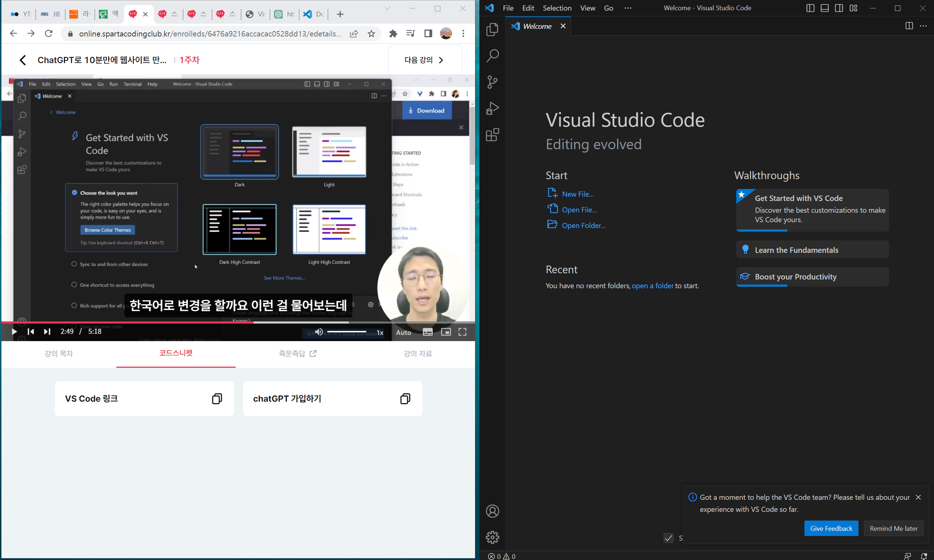
Task: Open the Edit menu in VS Code
Action: tap(528, 8)
